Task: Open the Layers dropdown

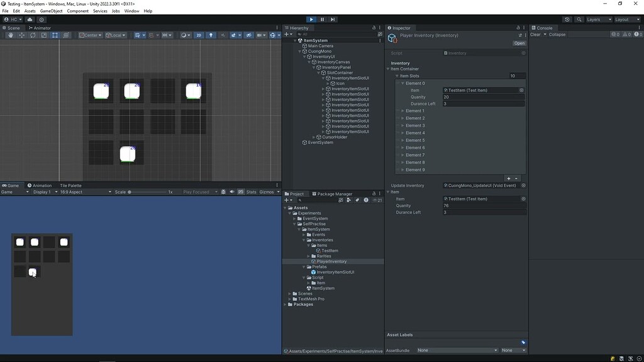Action: point(596,19)
